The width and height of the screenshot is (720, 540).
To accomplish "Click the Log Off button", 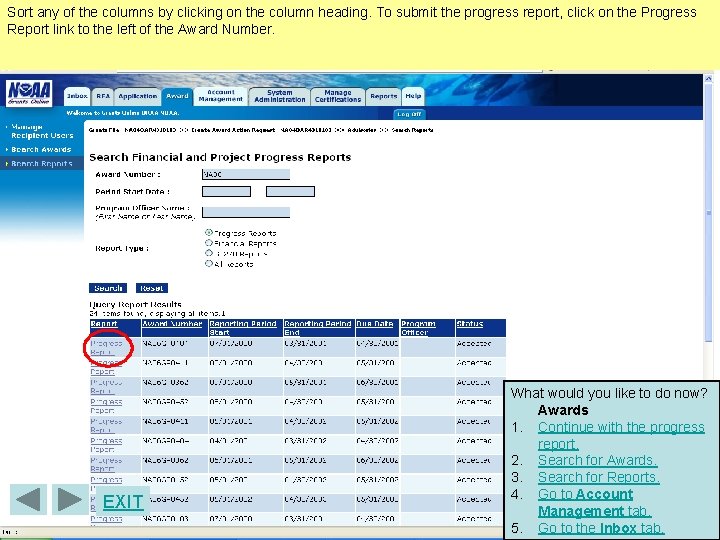I will [x=409, y=114].
